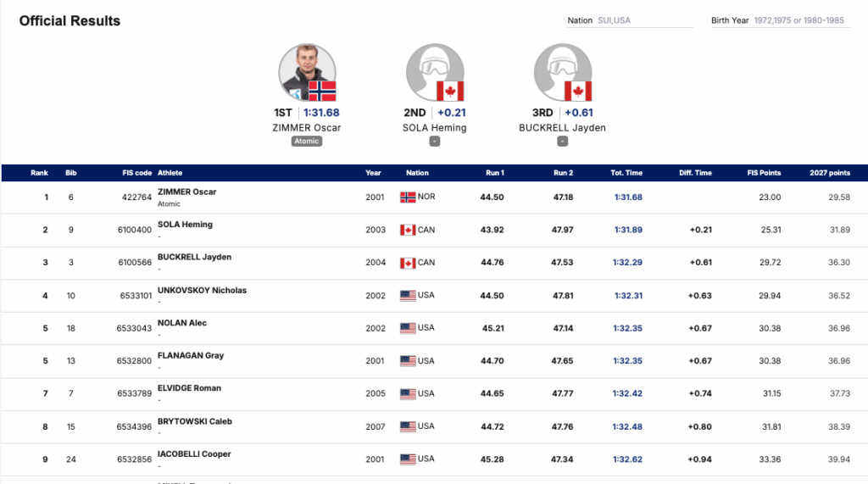This screenshot has height=484, width=868.
Task: Click the Atomic badge under podium winner
Action: tap(307, 142)
